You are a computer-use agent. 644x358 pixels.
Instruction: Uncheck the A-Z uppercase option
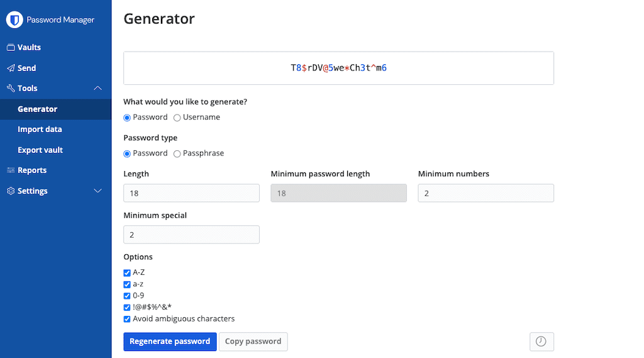click(x=127, y=273)
